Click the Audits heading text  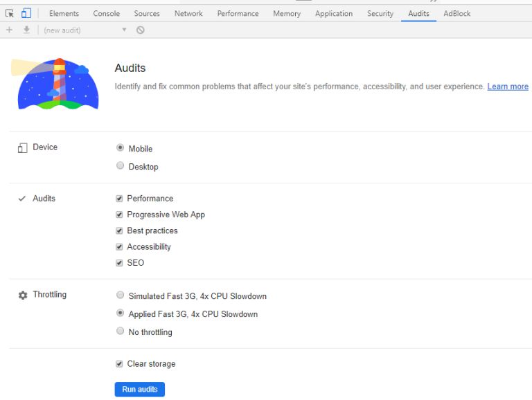[130, 68]
